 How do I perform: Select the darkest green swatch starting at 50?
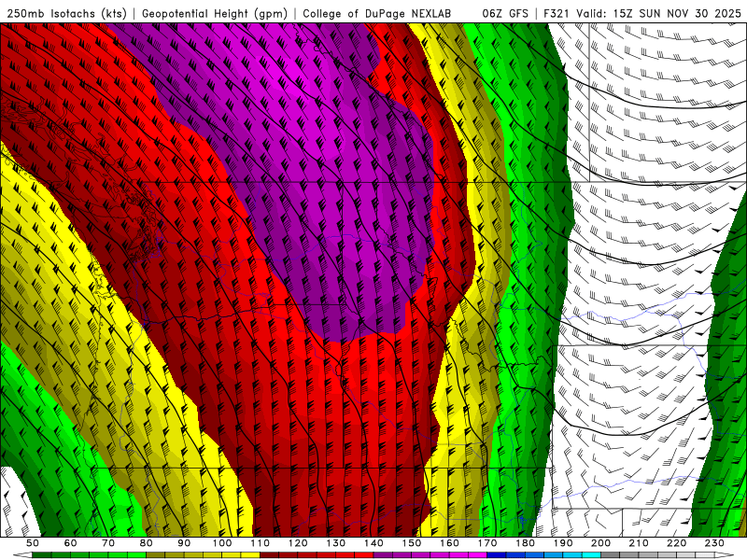point(42,554)
